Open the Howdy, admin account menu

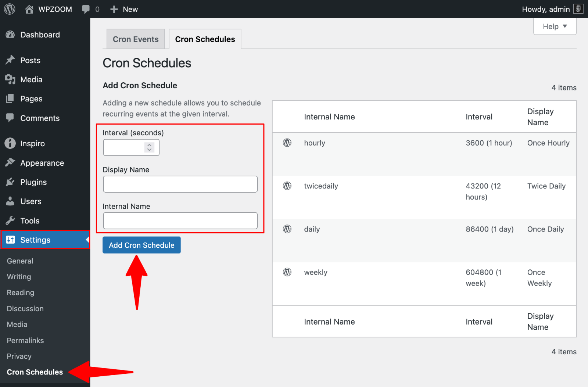(552, 9)
